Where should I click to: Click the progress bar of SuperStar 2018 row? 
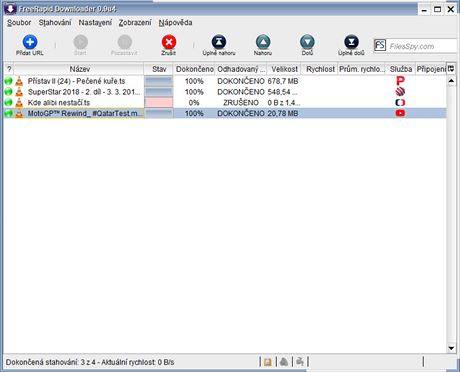(x=159, y=92)
